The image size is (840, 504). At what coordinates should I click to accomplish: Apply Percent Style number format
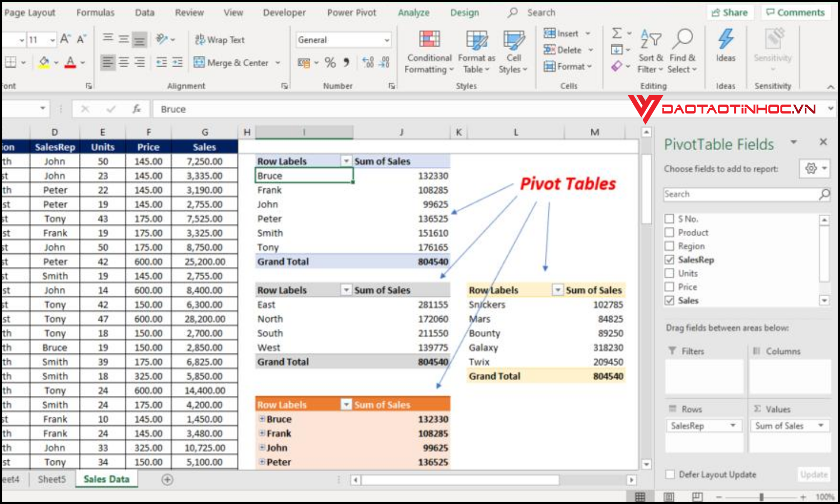click(330, 63)
